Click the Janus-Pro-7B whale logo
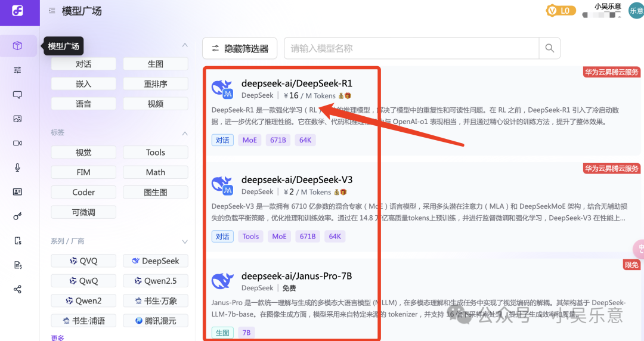Image resolution: width=644 pixels, height=341 pixels. 222,281
